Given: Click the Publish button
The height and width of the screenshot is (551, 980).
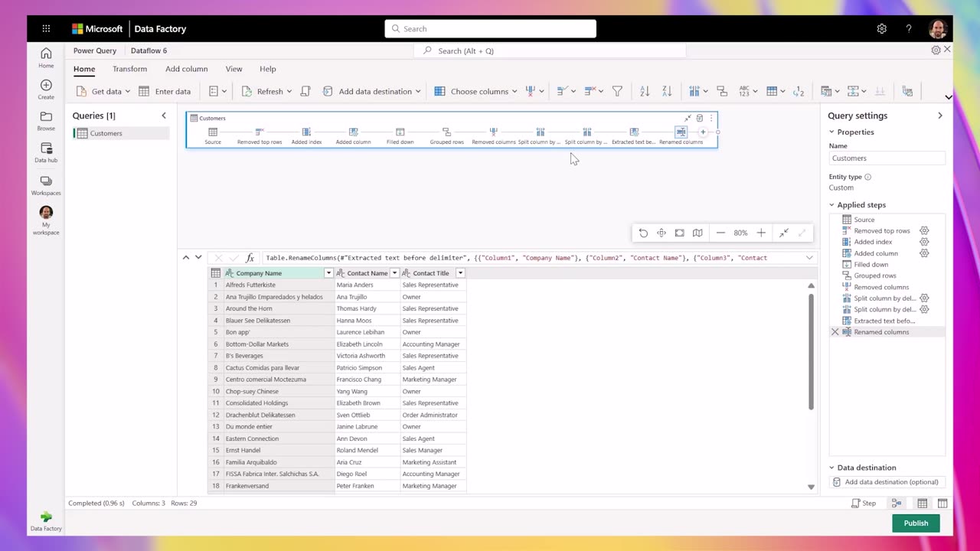Looking at the screenshot, I should pyautogui.click(x=916, y=523).
